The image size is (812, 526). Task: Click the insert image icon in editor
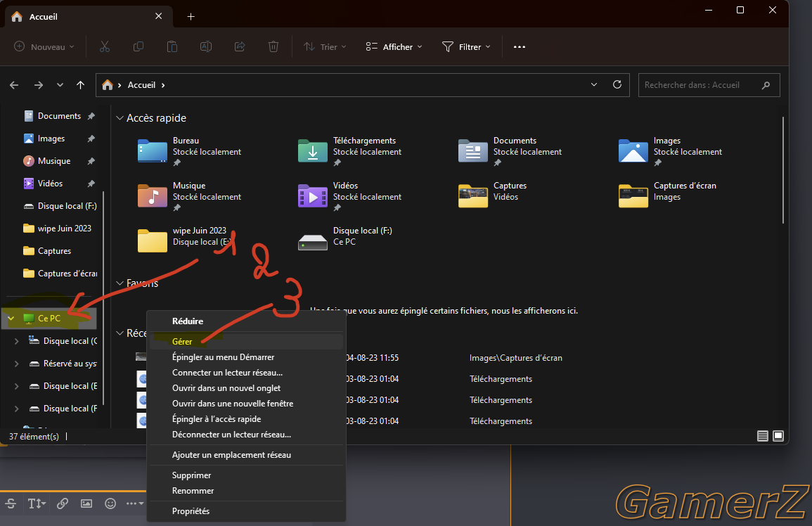click(x=86, y=503)
